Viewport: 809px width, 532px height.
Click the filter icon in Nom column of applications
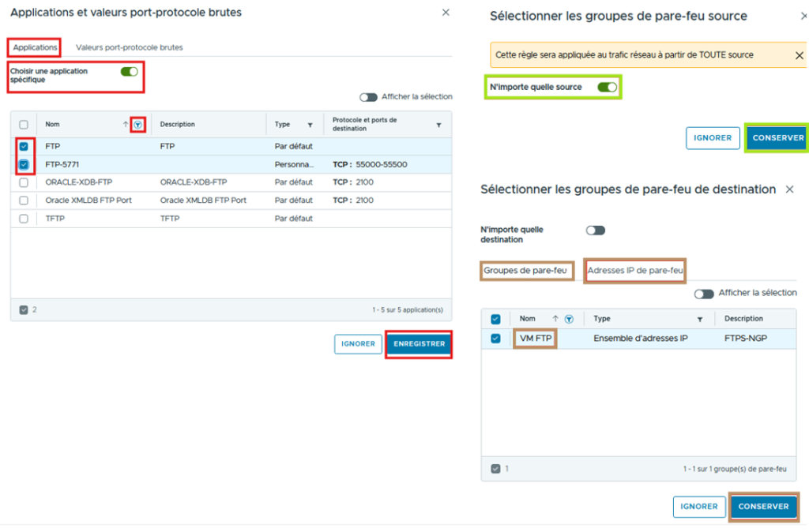[x=138, y=125]
